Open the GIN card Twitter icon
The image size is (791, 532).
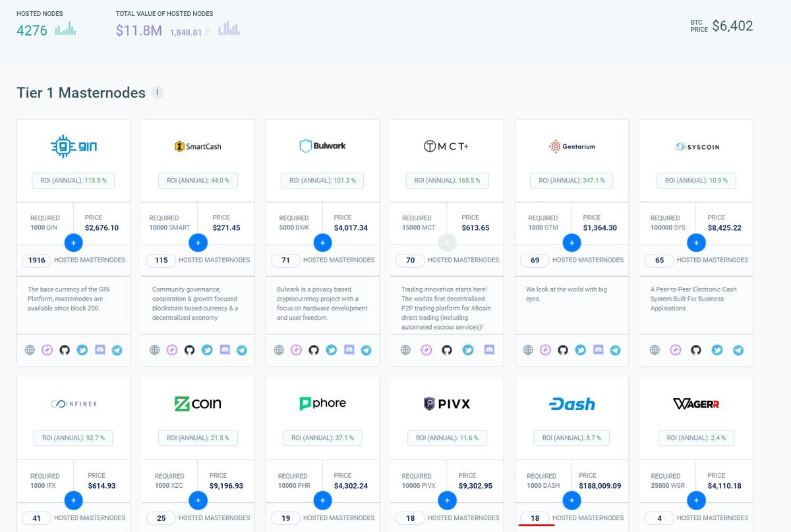pyautogui.click(x=82, y=351)
